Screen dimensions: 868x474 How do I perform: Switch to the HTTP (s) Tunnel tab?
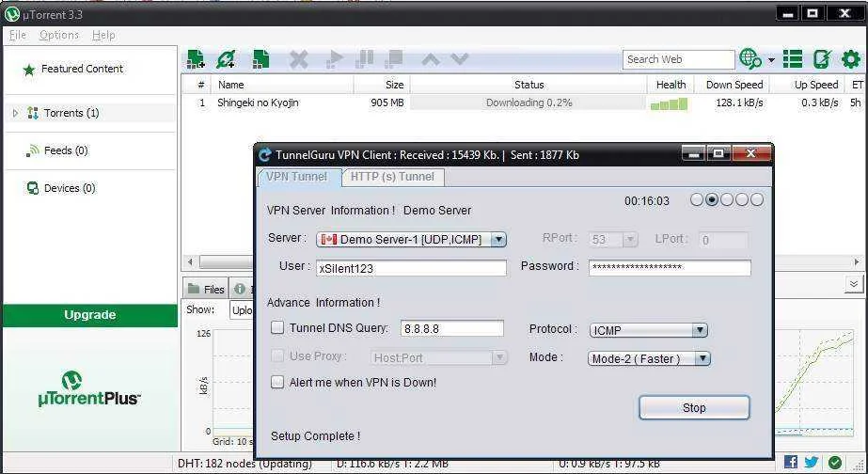(x=392, y=177)
